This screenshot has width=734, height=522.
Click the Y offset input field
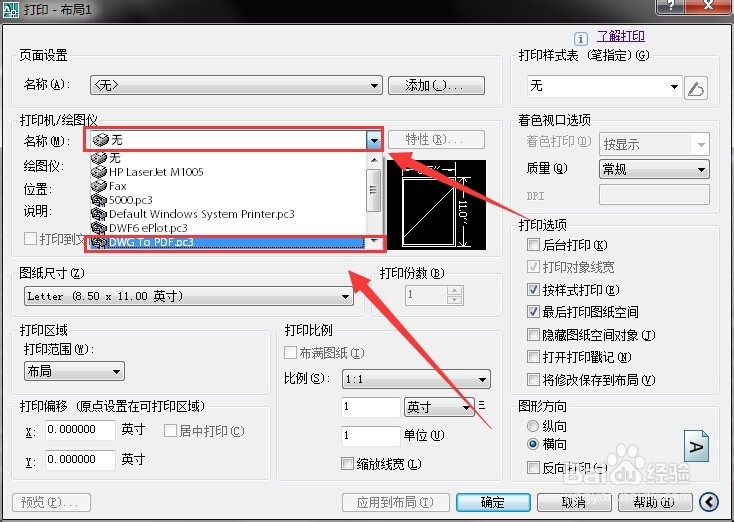tap(81, 460)
